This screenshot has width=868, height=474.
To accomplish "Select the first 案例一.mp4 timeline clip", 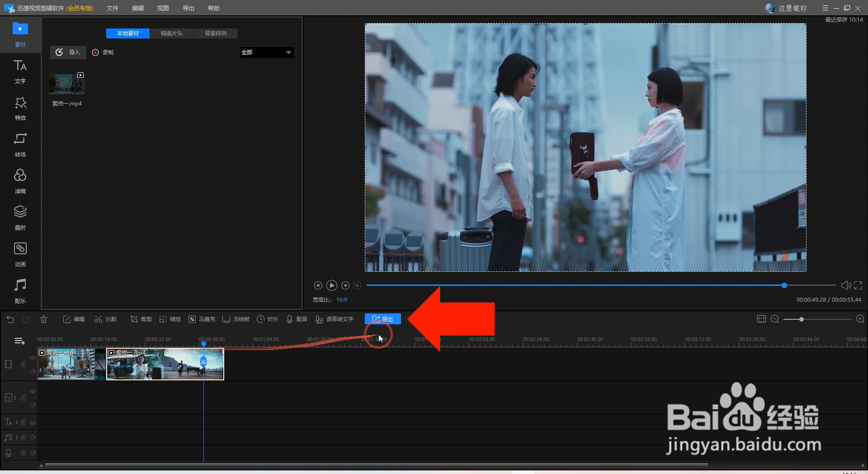I will coord(72,364).
